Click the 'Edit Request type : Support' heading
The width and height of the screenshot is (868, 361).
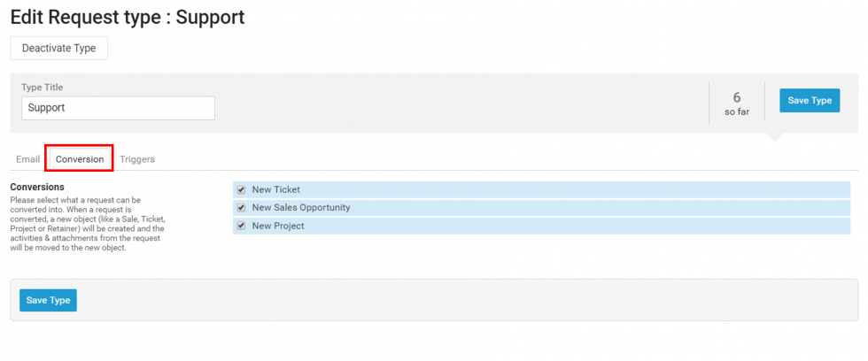click(128, 17)
